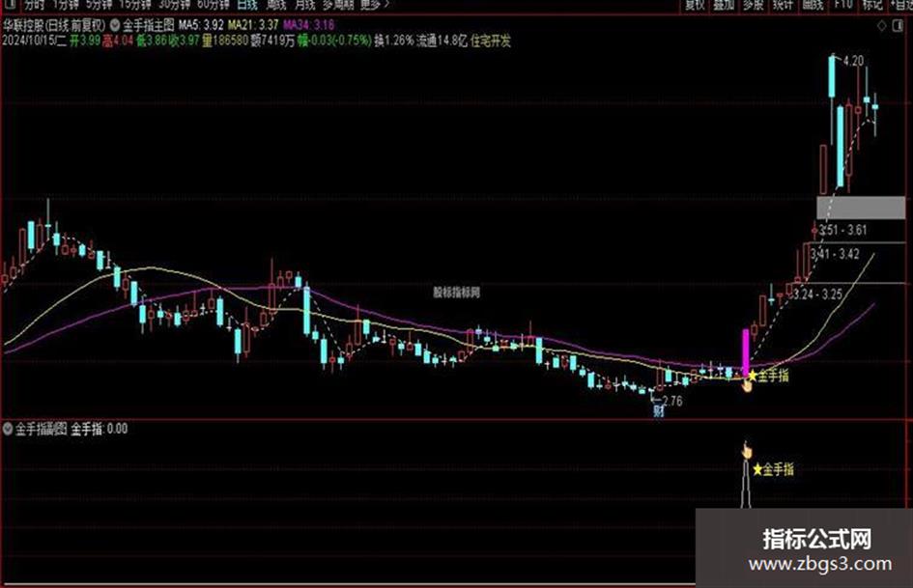
Task: Click the 叠加 overlay button
Action: click(724, 5)
